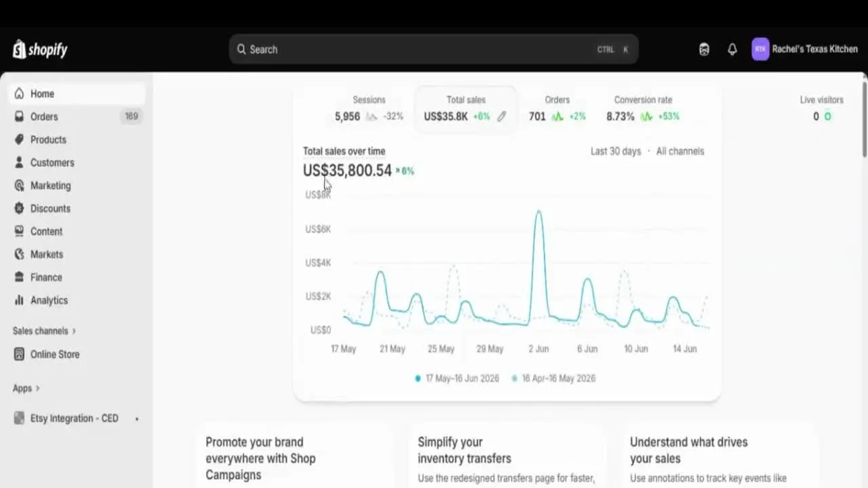Click the Marketing target icon

click(x=19, y=186)
